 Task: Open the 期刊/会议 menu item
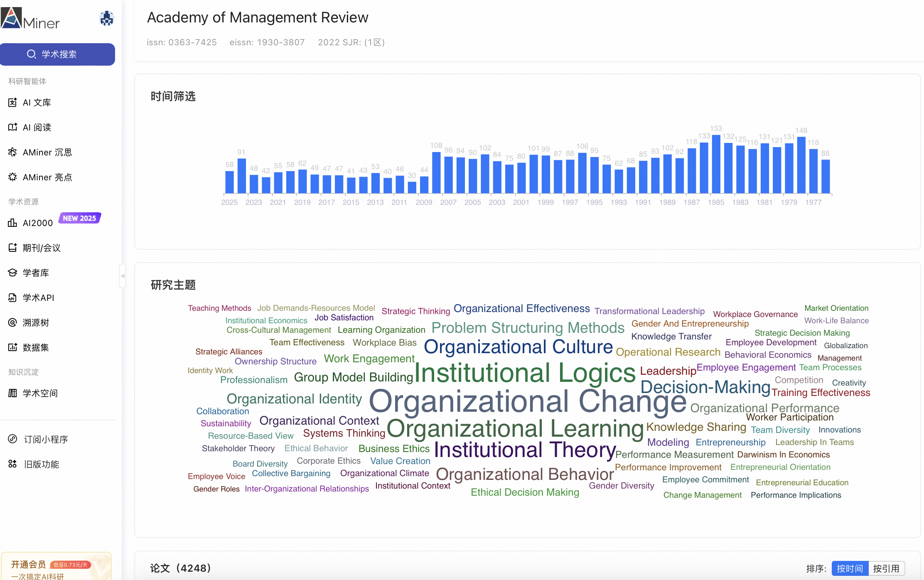(42, 248)
